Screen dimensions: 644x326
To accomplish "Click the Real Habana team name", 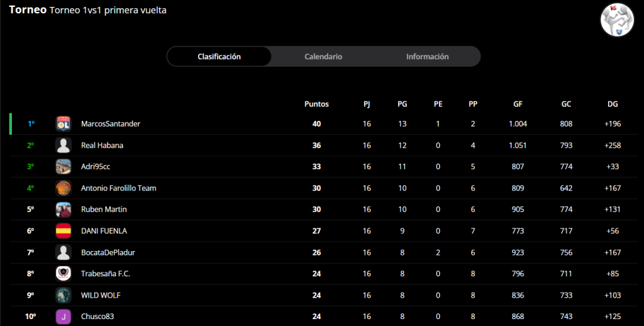I will (x=102, y=145).
